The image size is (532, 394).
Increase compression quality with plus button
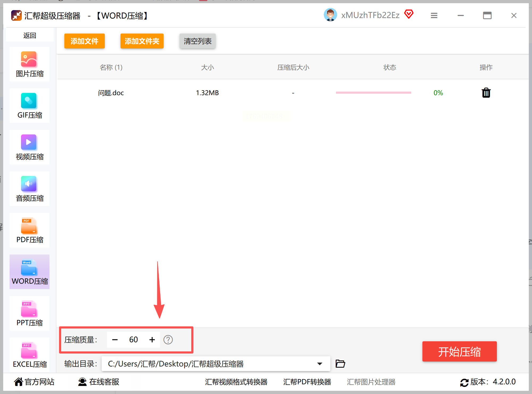click(152, 340)
